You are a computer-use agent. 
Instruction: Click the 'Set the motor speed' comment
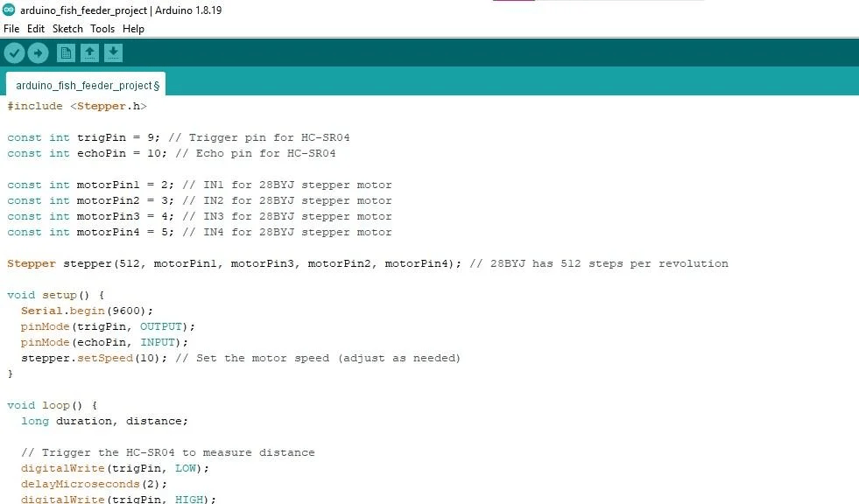(x=318, y=359)
